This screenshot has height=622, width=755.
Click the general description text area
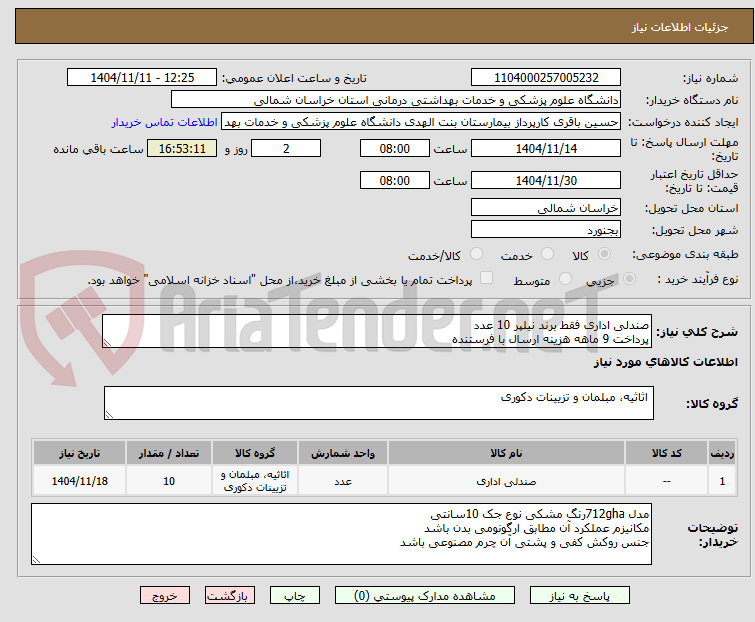pyautogui.click(x=377, y=331)
